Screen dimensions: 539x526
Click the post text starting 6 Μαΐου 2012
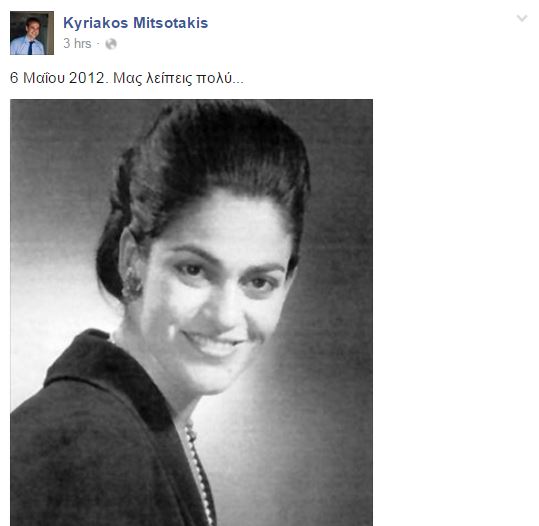pyautogui.click(x=126, y=78)
